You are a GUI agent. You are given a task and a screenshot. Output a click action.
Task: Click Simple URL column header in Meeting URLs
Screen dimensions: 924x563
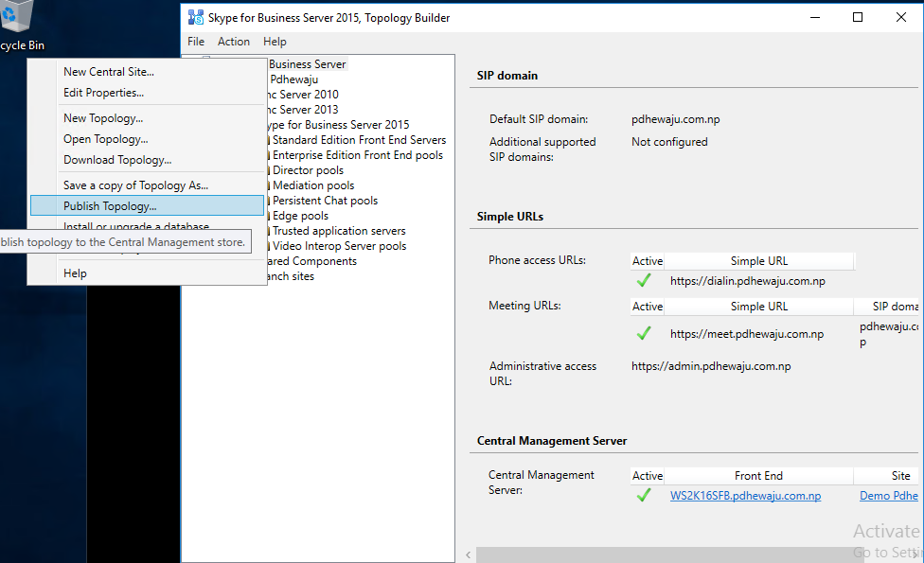click(x=759, y=307)
